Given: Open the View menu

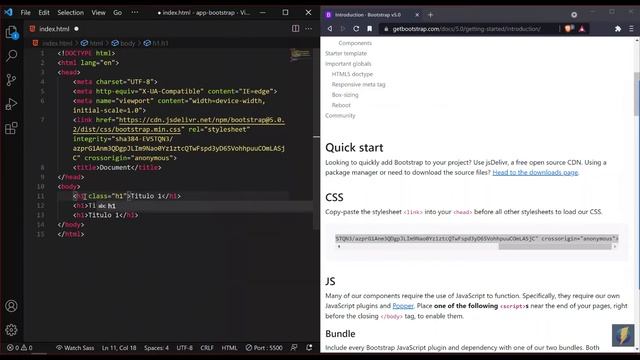Looking at the screenshot, I should pos(98,13).
